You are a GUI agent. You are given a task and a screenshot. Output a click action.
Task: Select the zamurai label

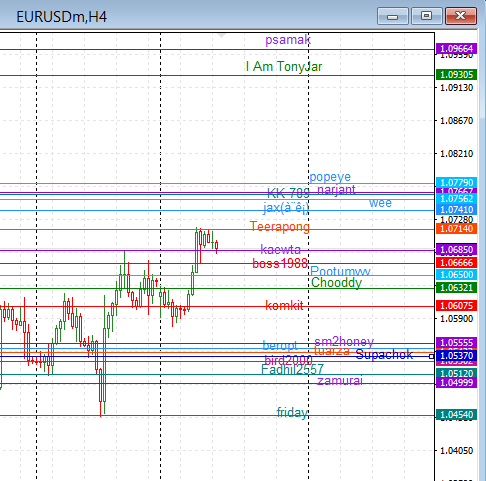(340, 380)
